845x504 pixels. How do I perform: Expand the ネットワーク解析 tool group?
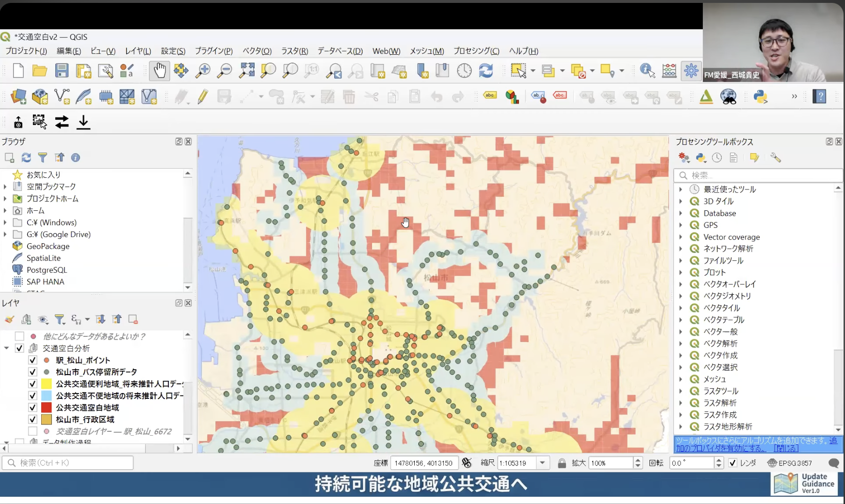(681, 249)
